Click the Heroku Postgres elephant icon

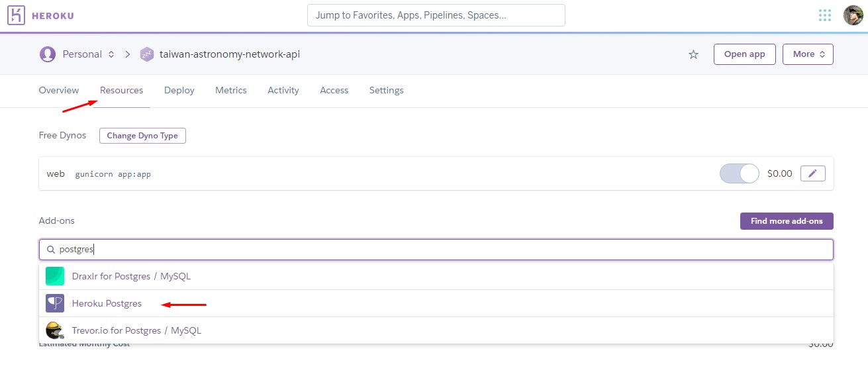coord(55,303)
